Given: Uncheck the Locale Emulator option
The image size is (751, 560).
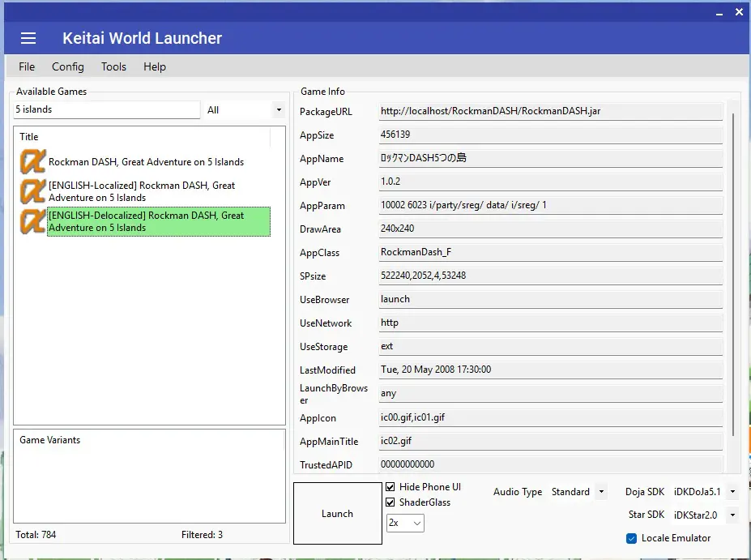Looking at the screenshot, I should click(631, 538).
